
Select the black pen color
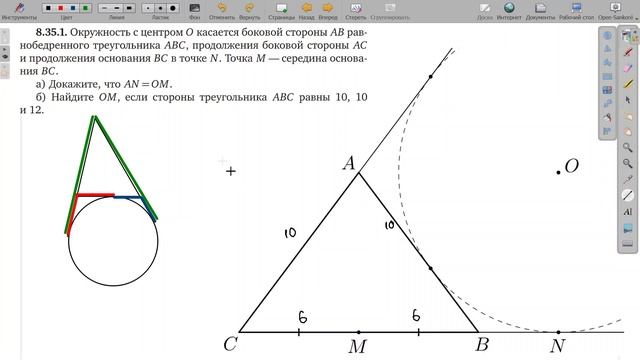click(48, 8)
